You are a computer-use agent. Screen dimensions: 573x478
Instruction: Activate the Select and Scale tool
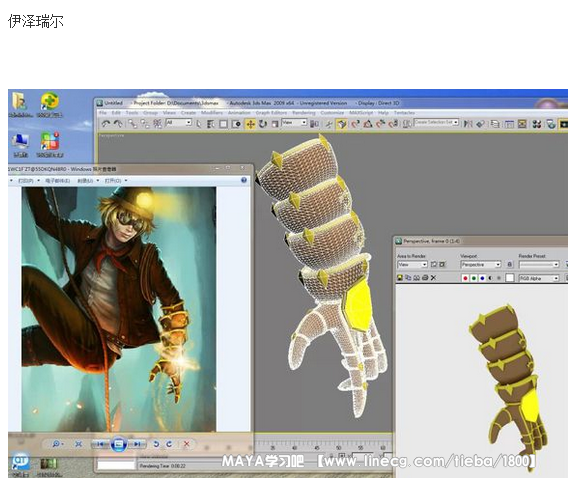tap(275, 124)
